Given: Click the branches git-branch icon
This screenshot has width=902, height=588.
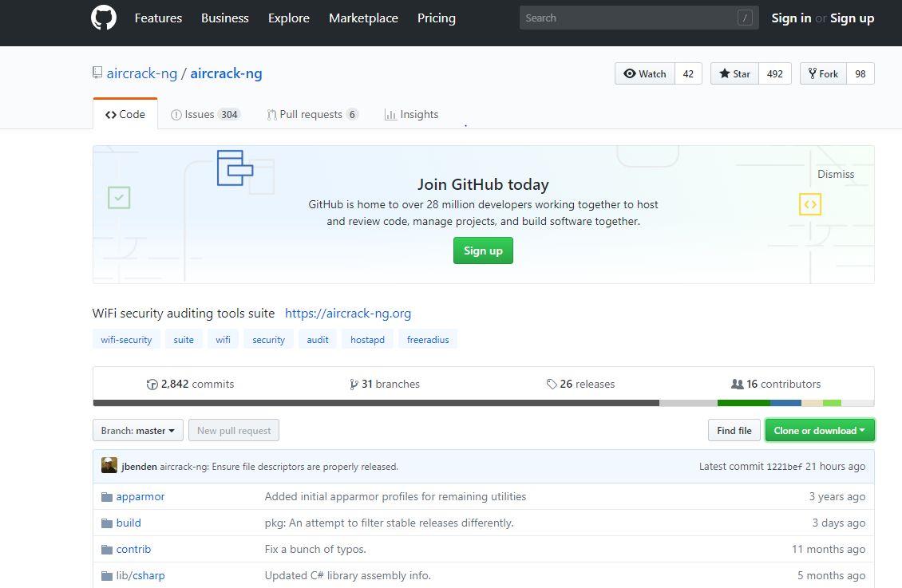Looking at the screenshot, I should tap(354, 385).
